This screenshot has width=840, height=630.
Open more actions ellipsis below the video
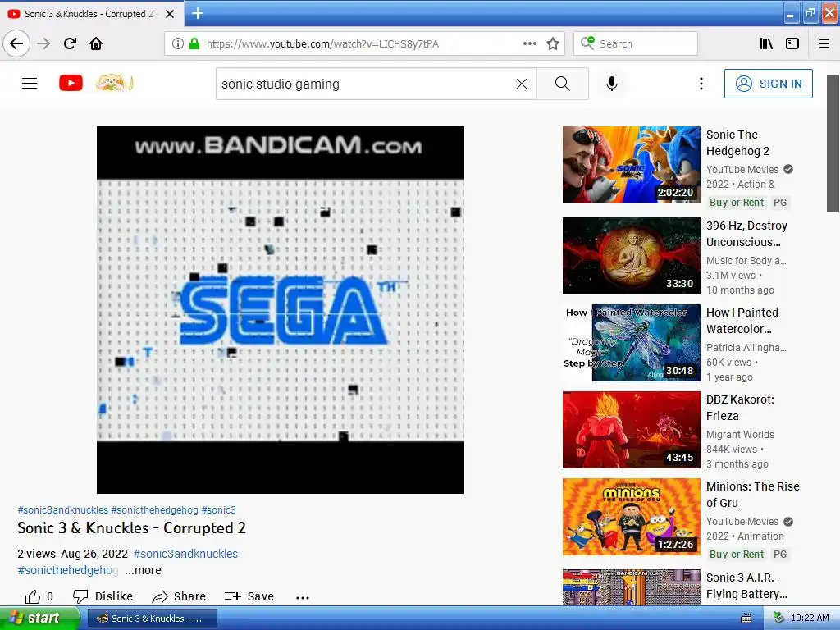tap(303, 597)
